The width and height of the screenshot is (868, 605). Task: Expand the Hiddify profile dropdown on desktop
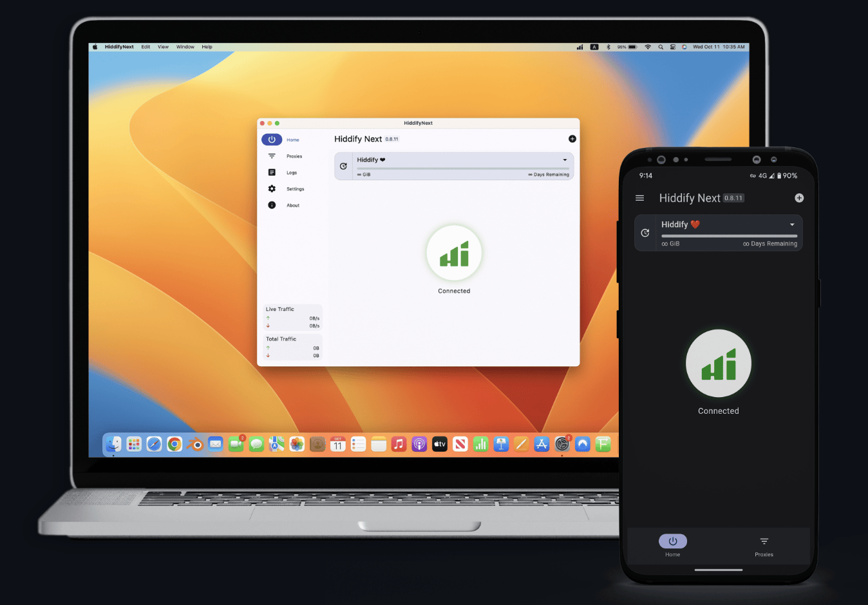tap(565, 160)
